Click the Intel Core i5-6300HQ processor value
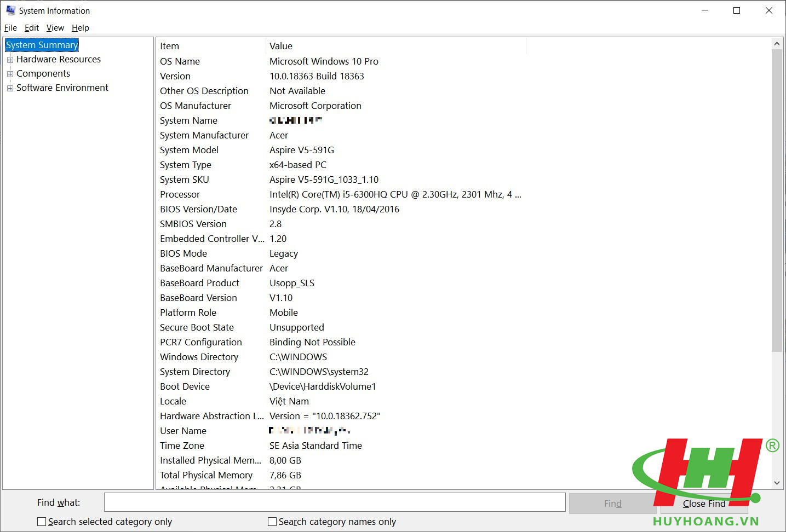The width and height of the screenshot is (786, 532). 395,194
